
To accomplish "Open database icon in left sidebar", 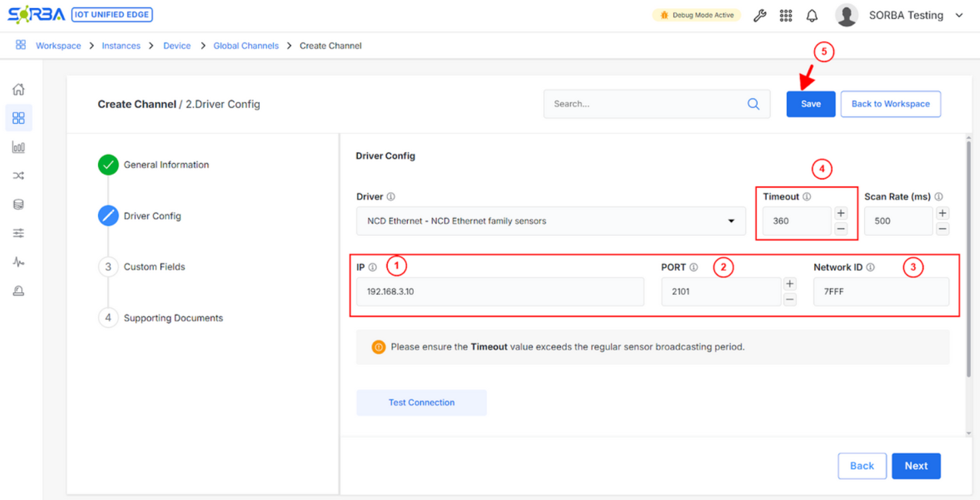I will point(19,205).
